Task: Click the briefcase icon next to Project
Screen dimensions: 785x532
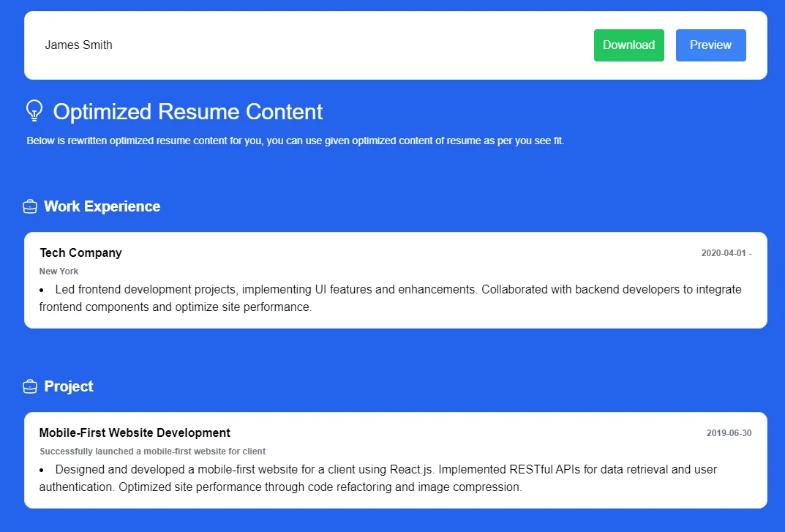Action: (29, 386)
